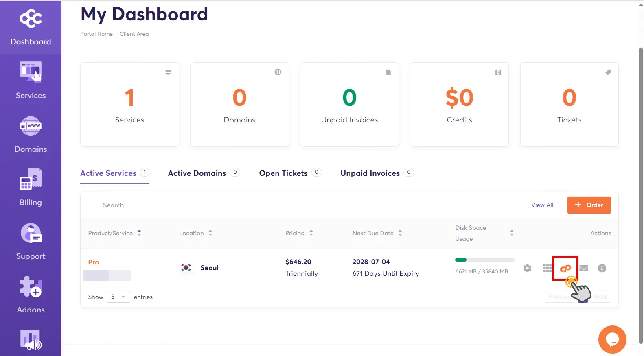Sort by Pricing column
The width and height of the screenshot is (644, 356).
(x=299, y=233)
